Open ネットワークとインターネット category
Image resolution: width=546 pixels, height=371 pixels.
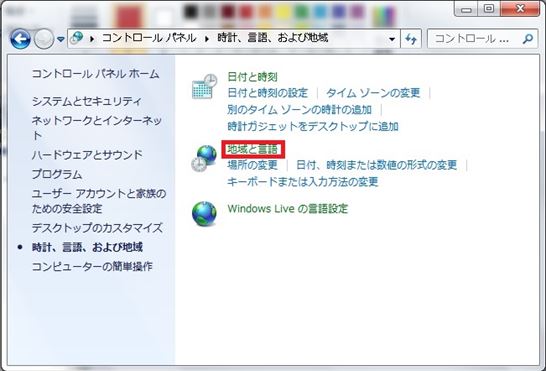(x=97, y=128)
